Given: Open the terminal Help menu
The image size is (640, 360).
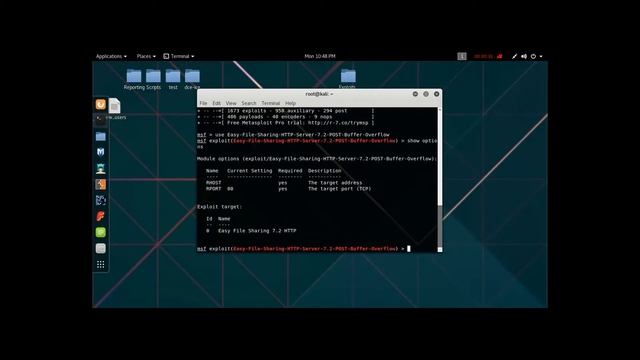Looking at the screenshot, I should 290,103.
